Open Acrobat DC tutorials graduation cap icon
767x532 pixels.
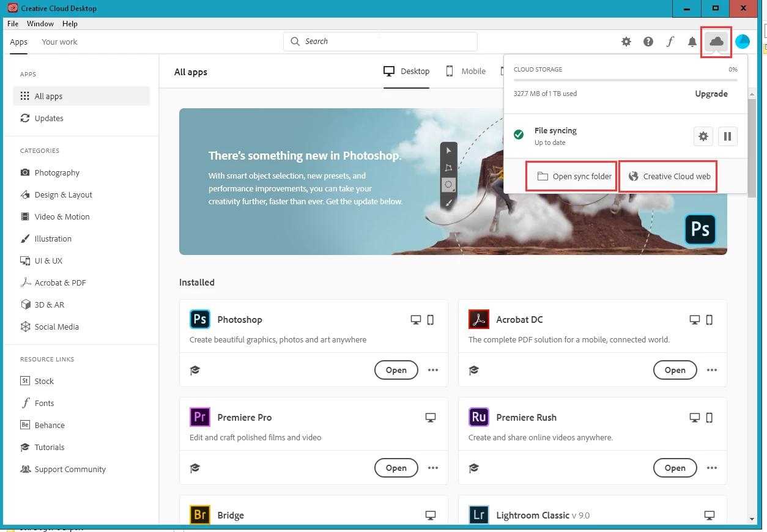click(474, 370)
